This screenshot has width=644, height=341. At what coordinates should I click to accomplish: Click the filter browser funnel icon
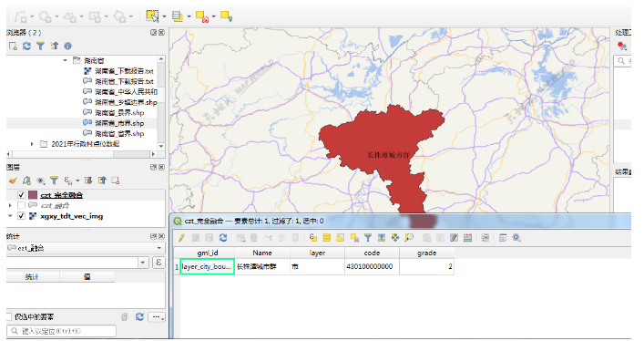click(40, 46)
